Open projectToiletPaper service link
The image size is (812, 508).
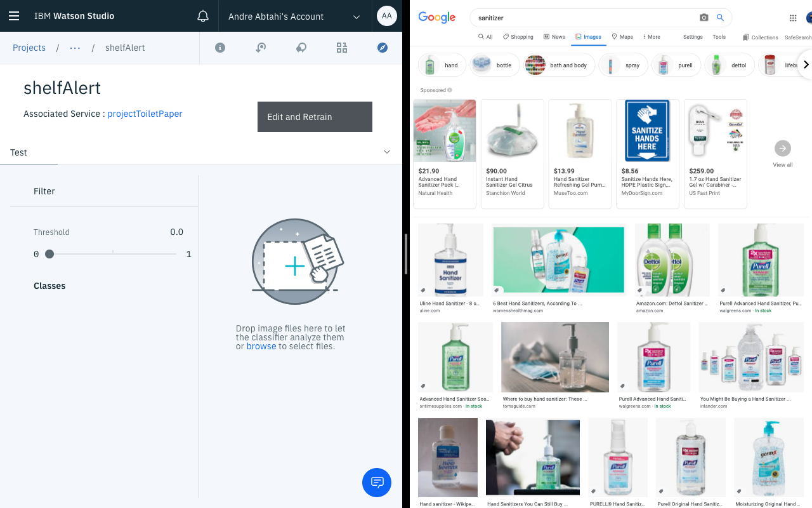pos(145,114)
